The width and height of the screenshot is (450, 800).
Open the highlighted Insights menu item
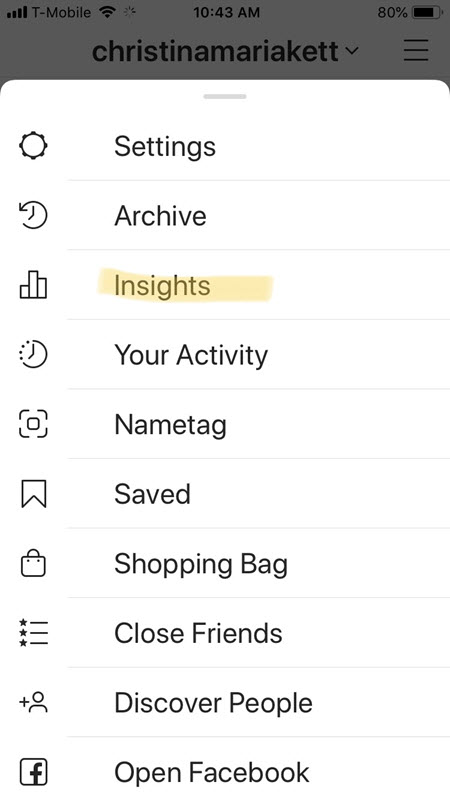pos(259,285)
